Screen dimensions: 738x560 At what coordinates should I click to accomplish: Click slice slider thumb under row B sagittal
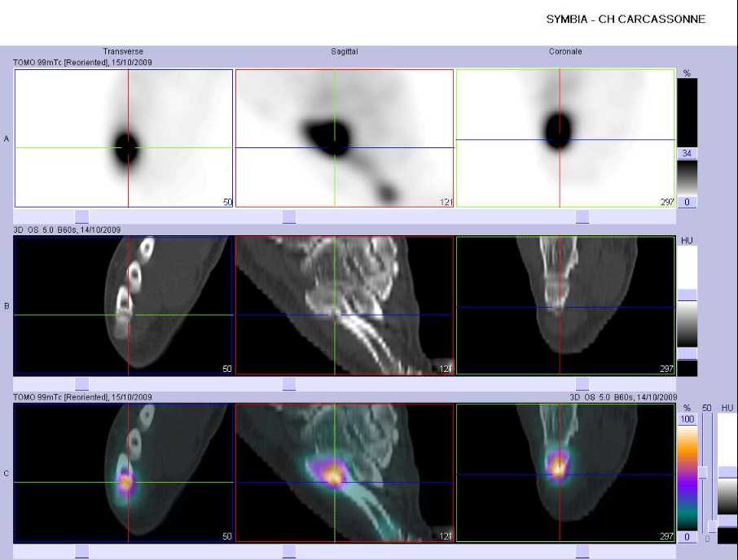pos(289,384)
